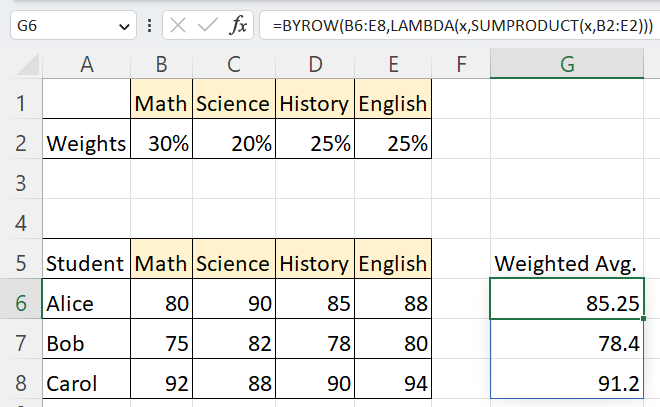This screenshot has width=660, height=407.
Task: Select column A header
Action: [87, 65]
